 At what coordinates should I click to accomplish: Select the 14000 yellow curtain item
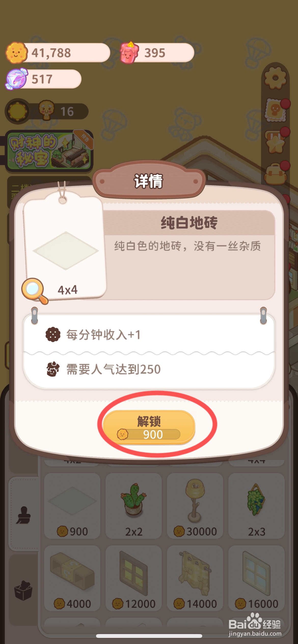[195, 578]
